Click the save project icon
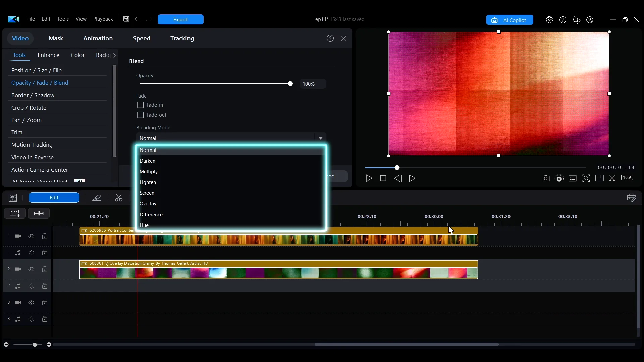This screenshot has width=644, height=362. coord(126,19)
